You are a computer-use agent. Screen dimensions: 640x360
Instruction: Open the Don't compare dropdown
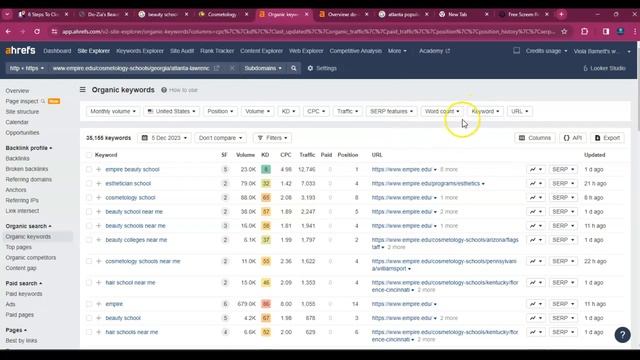tap(220, 138)
